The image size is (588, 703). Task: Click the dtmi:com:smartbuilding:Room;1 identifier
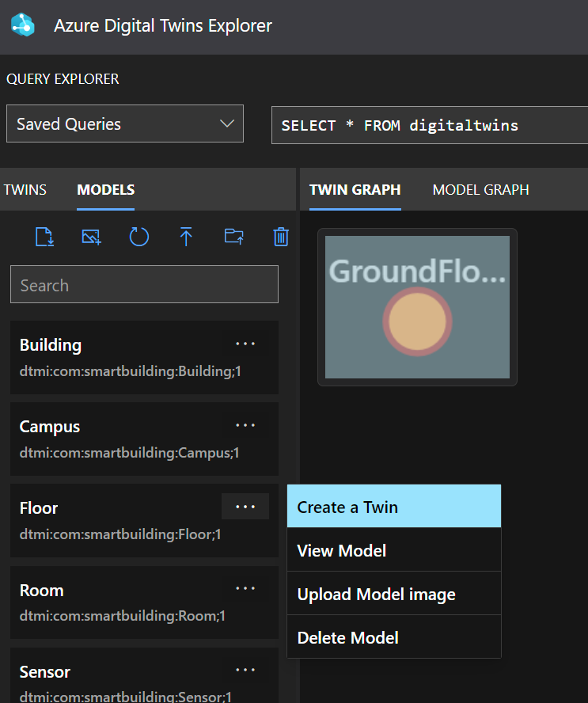[x=123, y=616]
